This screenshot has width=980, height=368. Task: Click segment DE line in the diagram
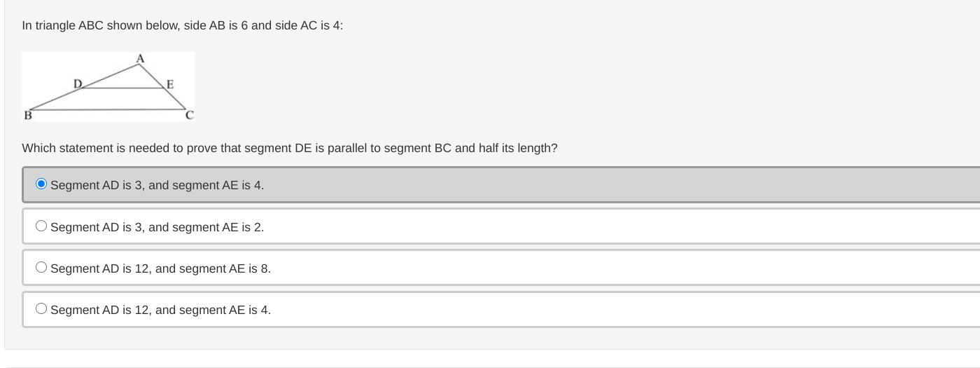click(x=122, y=88)
